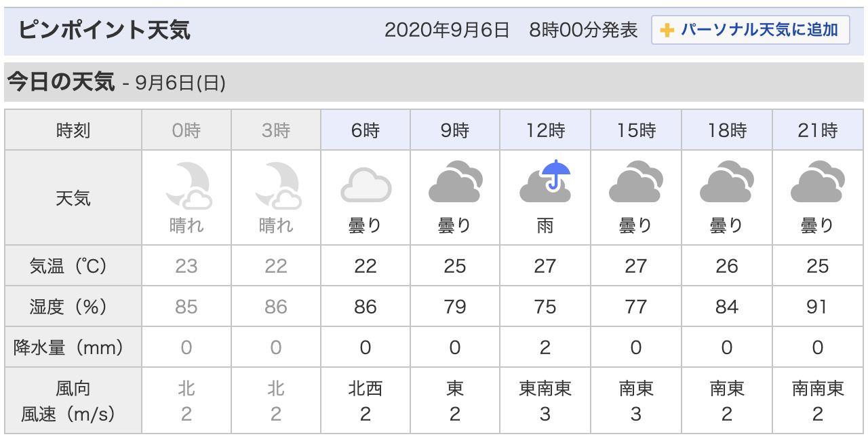Click the ピンポイント天気 heading
This screenshot has height=441, width=868.
(x=104, y=31)
